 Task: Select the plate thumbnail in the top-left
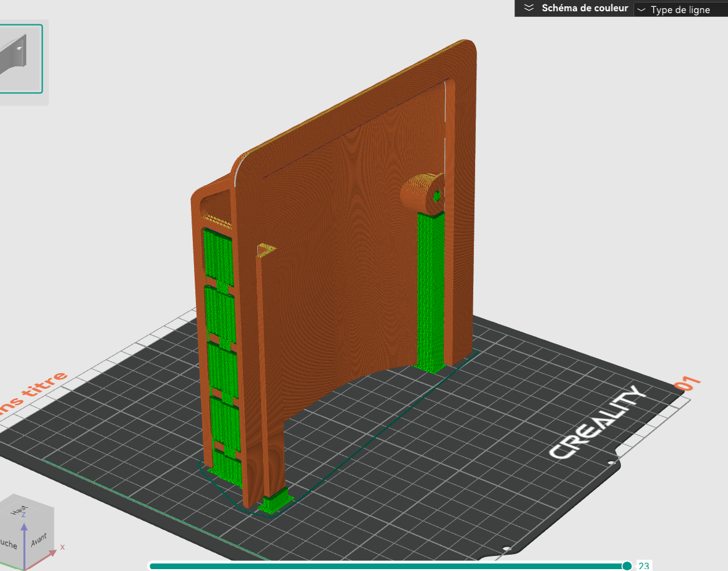pyautogui.click(x=19, y=58)
